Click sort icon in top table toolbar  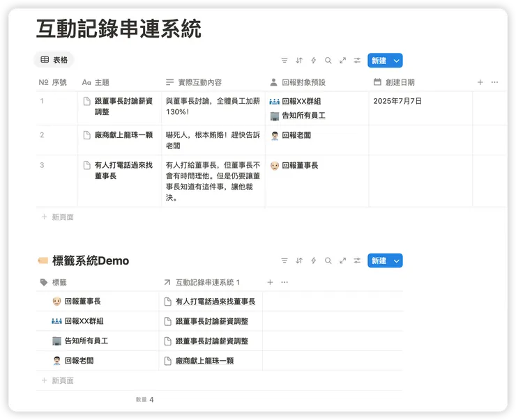pos(299,61)
